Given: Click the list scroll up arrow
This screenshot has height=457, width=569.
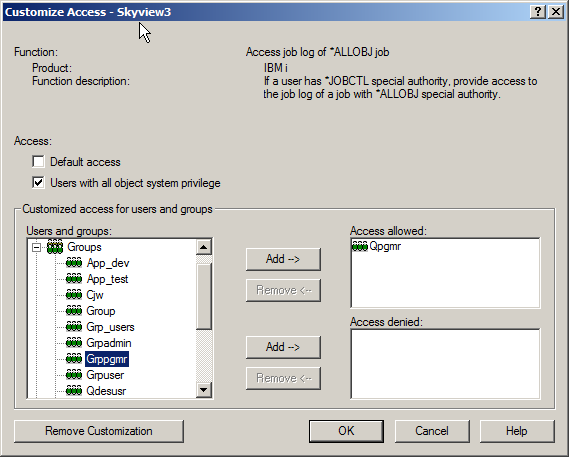Looking at the screenshot, I should pos(204,247).
